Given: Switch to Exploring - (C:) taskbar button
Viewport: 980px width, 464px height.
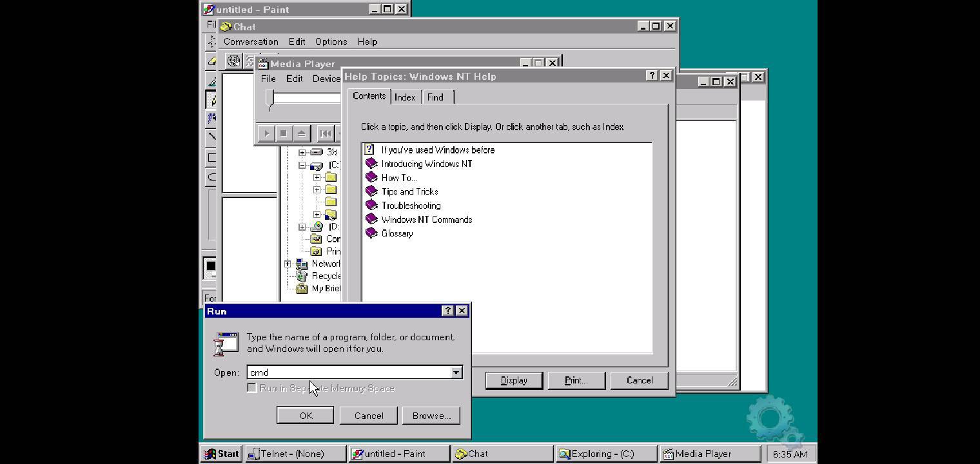Looking at the screenshot, I should 606,454.
